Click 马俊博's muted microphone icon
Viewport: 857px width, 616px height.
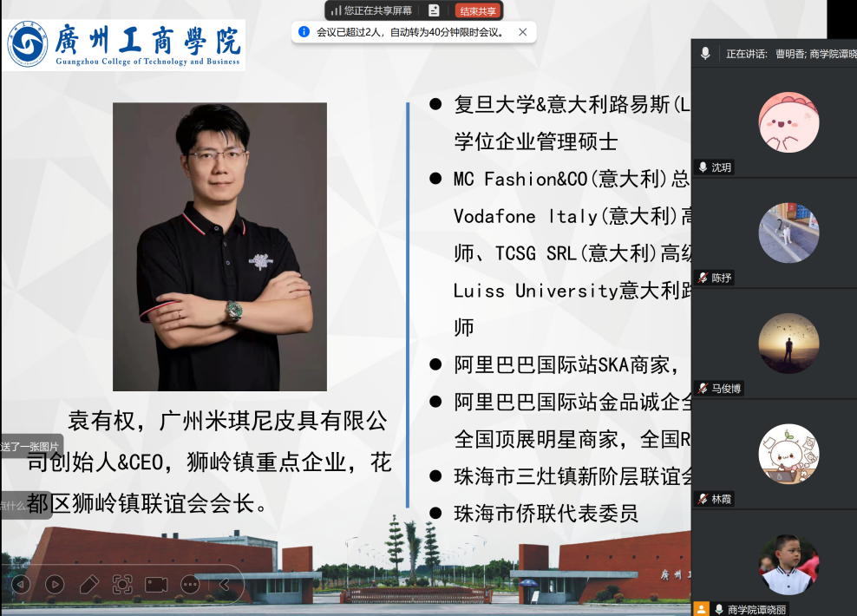click(703, 389)
